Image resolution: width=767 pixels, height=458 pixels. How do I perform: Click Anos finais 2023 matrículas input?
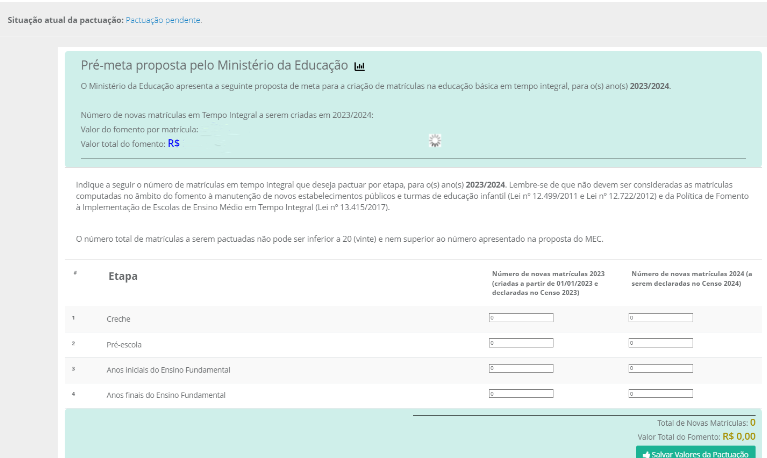(521, 394)
